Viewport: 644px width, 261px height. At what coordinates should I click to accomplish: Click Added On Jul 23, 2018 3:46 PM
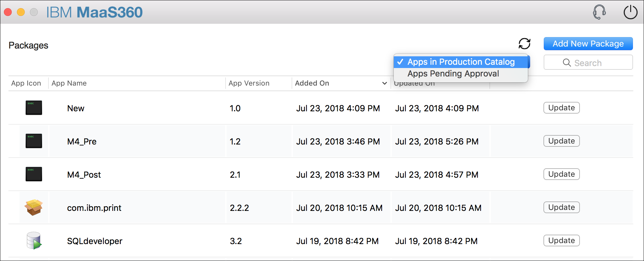pyautogui.click(x=338, y=142)
